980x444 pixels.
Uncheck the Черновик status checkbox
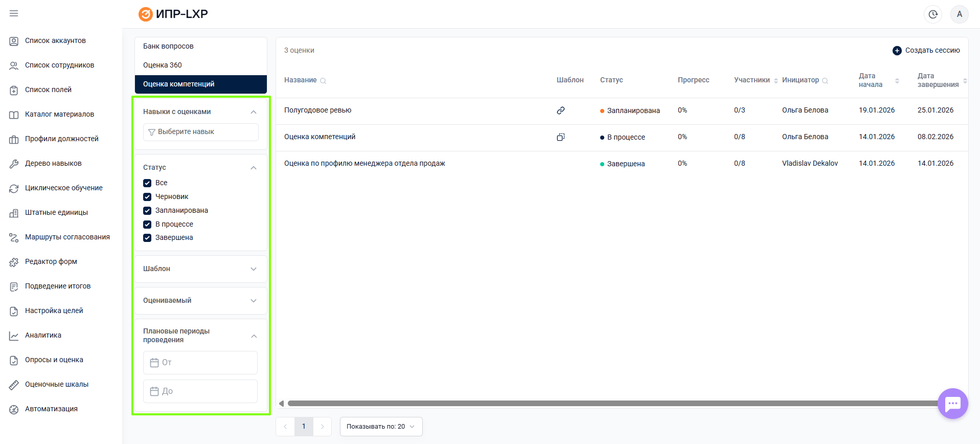[147, 197]
